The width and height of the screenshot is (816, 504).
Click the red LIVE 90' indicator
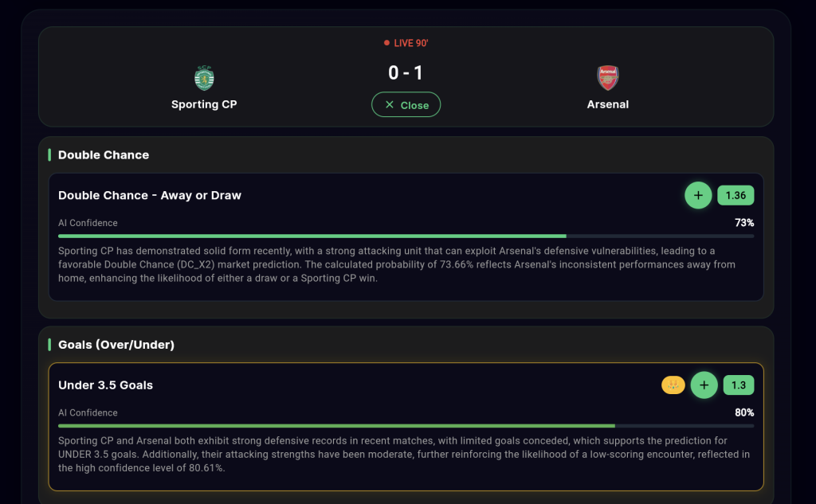coord(406,43)
